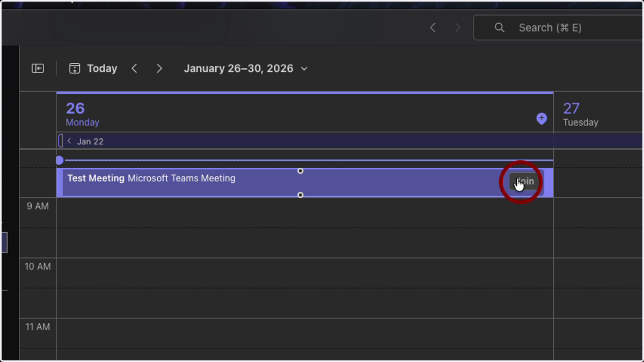Click the 9 AM time label
The width and height of the screenshot is (644, 362).
point(38,206)
